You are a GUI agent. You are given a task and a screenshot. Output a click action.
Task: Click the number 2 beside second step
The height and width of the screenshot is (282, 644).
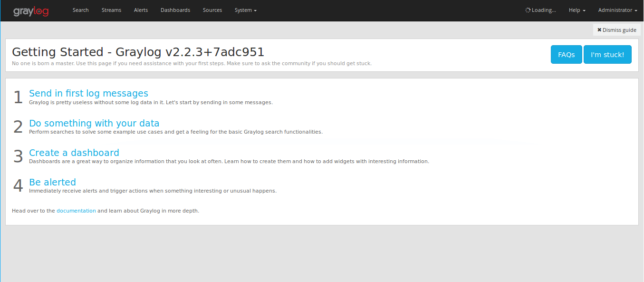click(18, 126)
